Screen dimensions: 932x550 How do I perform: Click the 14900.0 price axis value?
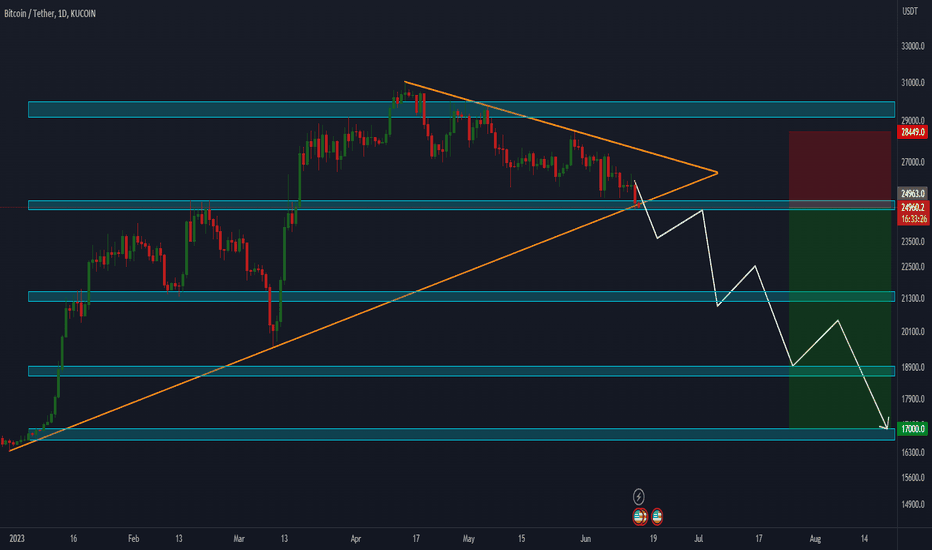tap(912, 504)
